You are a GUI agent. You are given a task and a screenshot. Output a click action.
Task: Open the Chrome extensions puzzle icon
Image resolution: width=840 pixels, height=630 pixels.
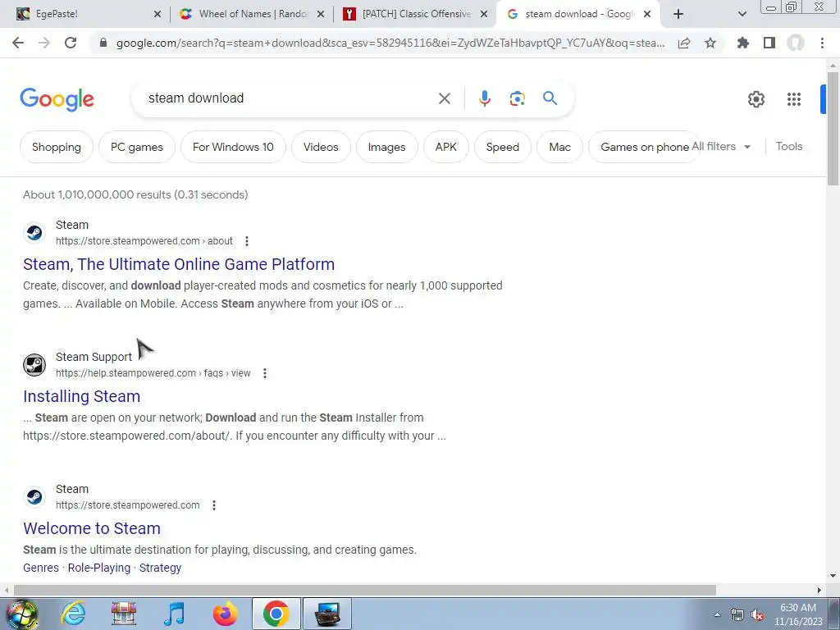coord(742,43)
